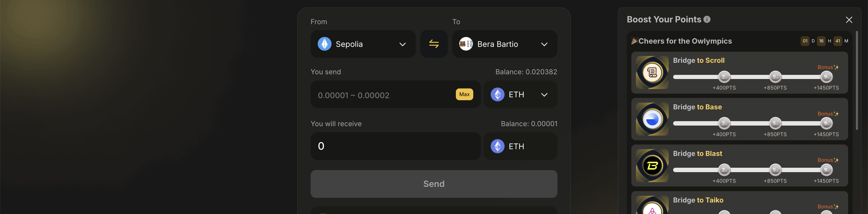Viewport: 868px width, 214px height.
Task: Click the 2x coin on Bridge to Base
Action: point(724,124)
